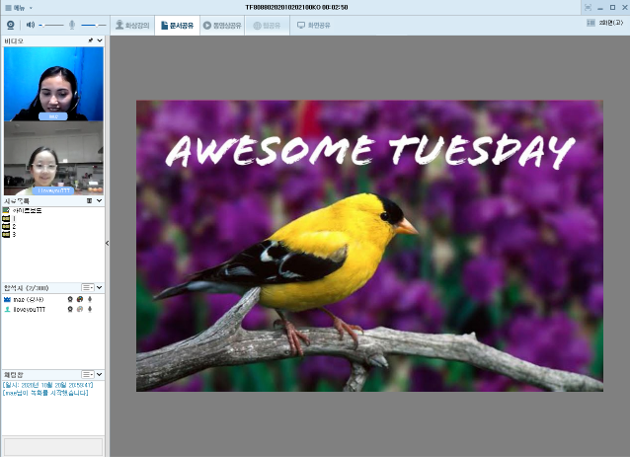The width and height of the screenshot is (630, 457).
Task: Open the 화면공유 screen sharing tab
Action: (x=314, y=24)
